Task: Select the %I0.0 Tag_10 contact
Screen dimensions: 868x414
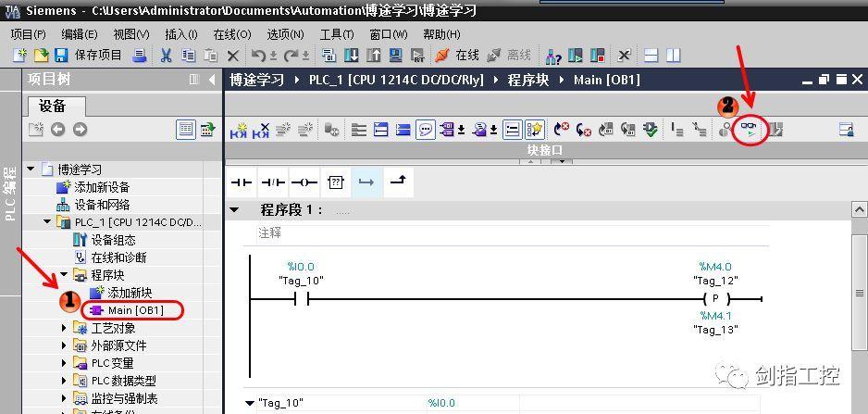Action: [301, 299]
